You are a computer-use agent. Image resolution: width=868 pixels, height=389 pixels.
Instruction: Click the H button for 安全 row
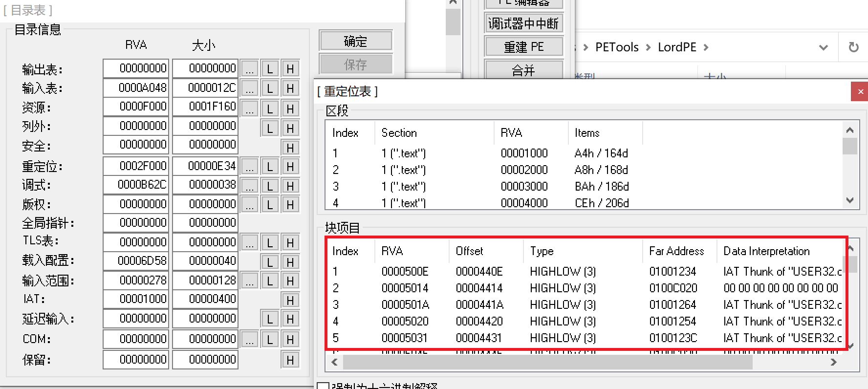point(290,148)
